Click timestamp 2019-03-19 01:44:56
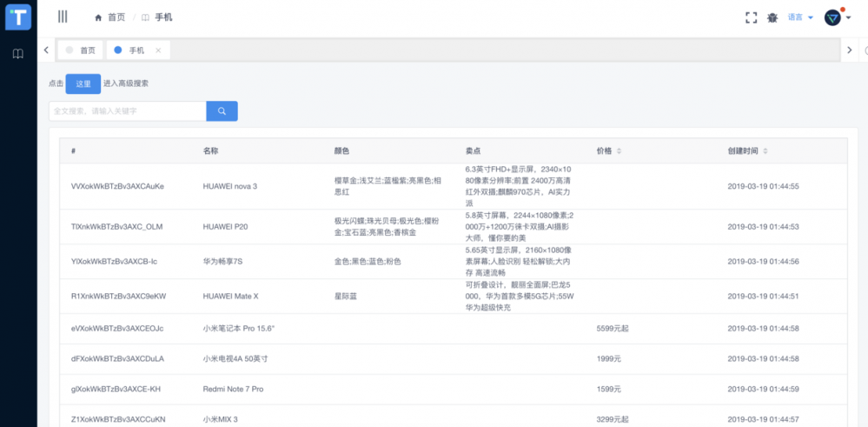This screenshot has width=868, height=427. pos(764,262)
